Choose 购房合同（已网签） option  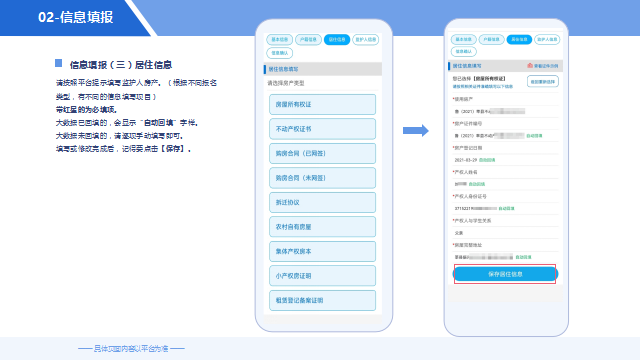[322, 153]
